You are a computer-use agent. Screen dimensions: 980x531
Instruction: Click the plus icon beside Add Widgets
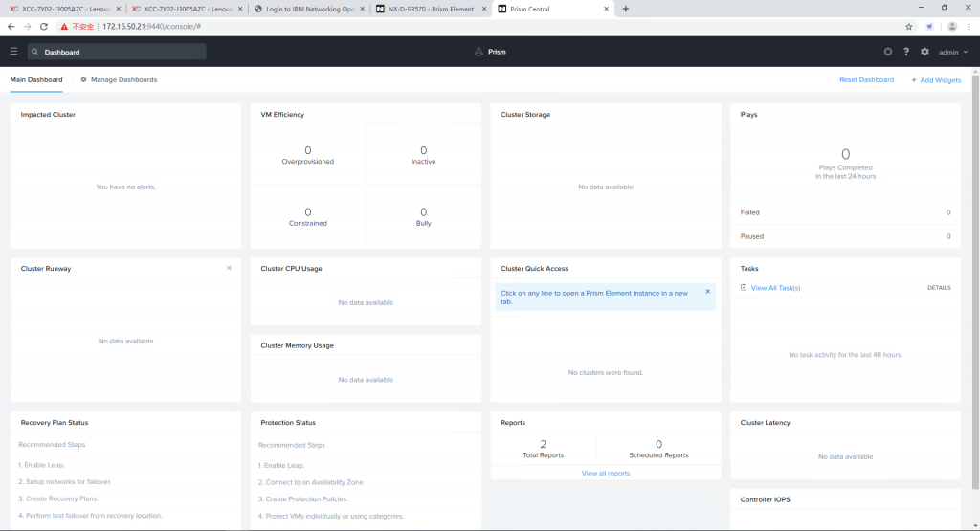pyautogui.click(x=914, y=80)
